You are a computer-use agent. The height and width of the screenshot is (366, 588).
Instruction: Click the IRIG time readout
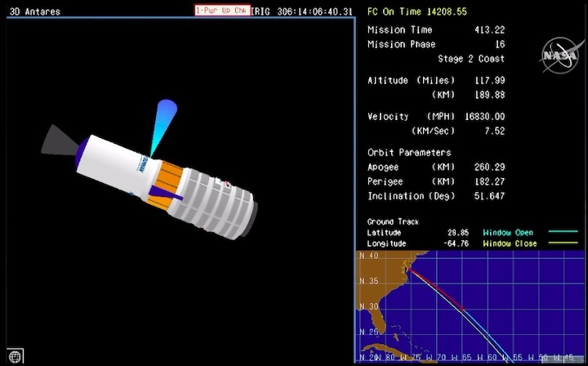coord(301,11)
